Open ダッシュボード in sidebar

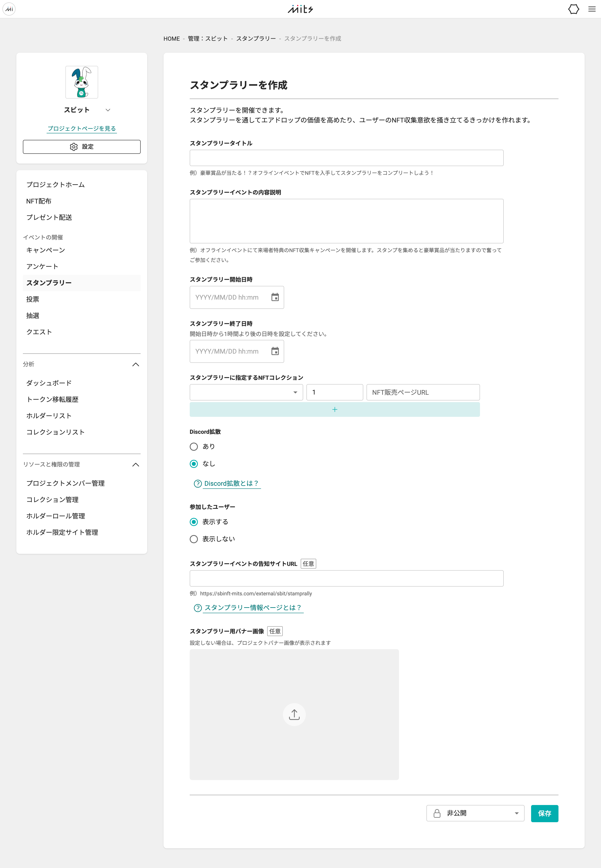[49, 383]
